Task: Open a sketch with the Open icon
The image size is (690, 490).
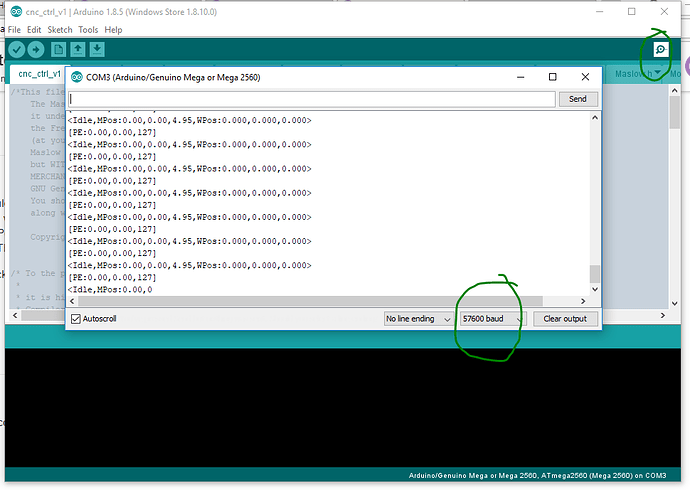Action: (x=78, y=49)
